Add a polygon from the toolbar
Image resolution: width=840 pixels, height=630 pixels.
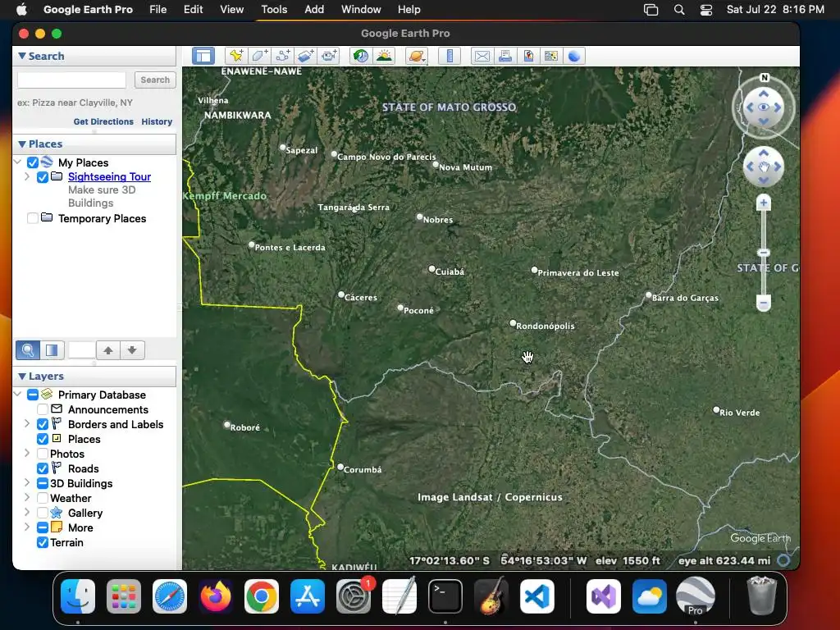tap(259, 56)
